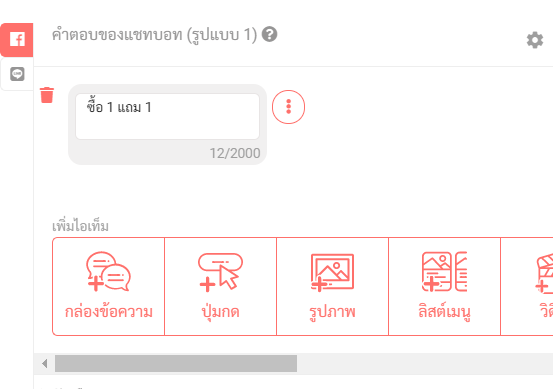This screenshot has height=389, width=553.
Task: Click the empty scrollbar track right of the thumb
Action: [425, 363]
